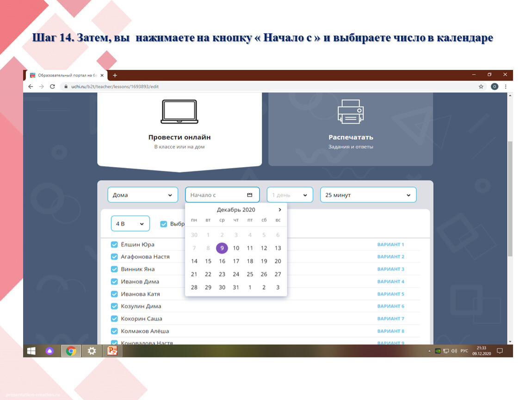Uncheck student Иванова Катя
Screen dimensions: 532x400
pyautogui.click(x=114, y=294)
